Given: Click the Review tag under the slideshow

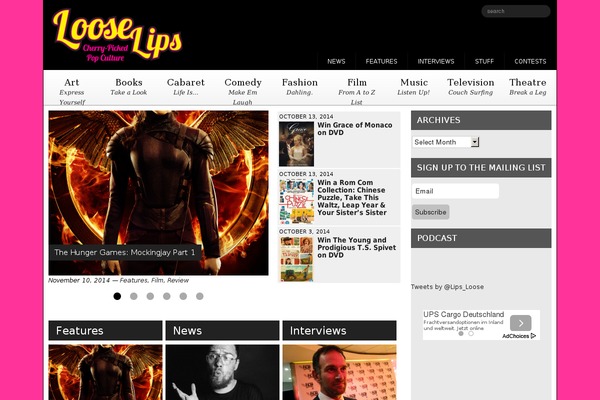Looking at the screenshot, I should click(178, 280).
